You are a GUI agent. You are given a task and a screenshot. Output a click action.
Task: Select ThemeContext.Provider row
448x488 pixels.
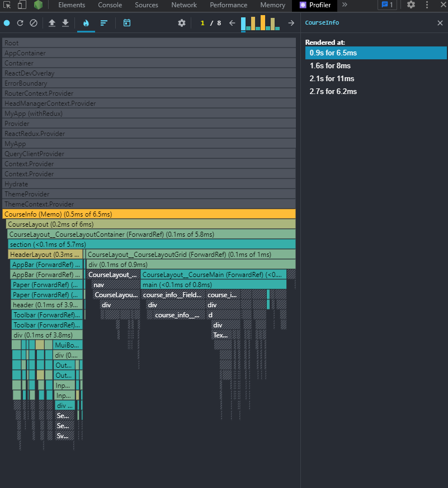[x=149, y=204]
